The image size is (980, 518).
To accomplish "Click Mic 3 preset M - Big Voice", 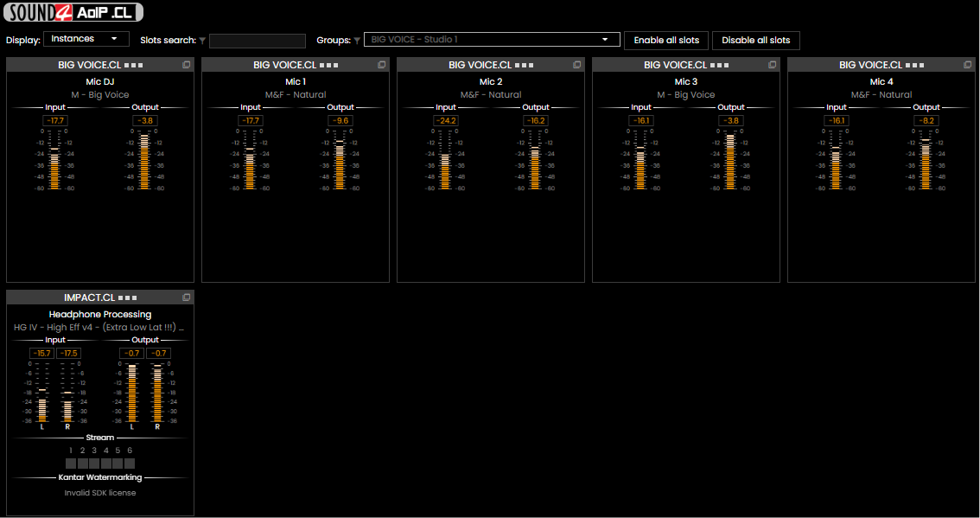I will click(686, 94).
